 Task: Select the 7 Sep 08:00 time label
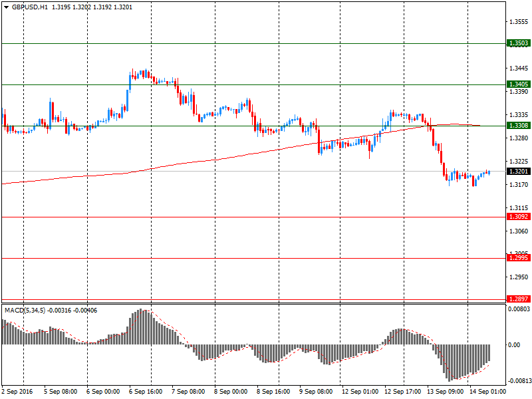188,392
